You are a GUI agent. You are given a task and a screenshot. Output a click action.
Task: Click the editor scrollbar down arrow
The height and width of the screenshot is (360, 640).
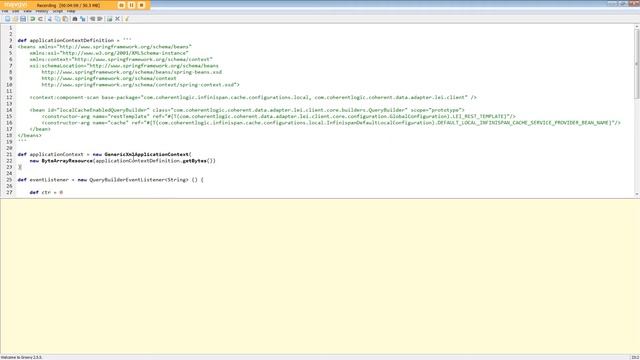637,194
